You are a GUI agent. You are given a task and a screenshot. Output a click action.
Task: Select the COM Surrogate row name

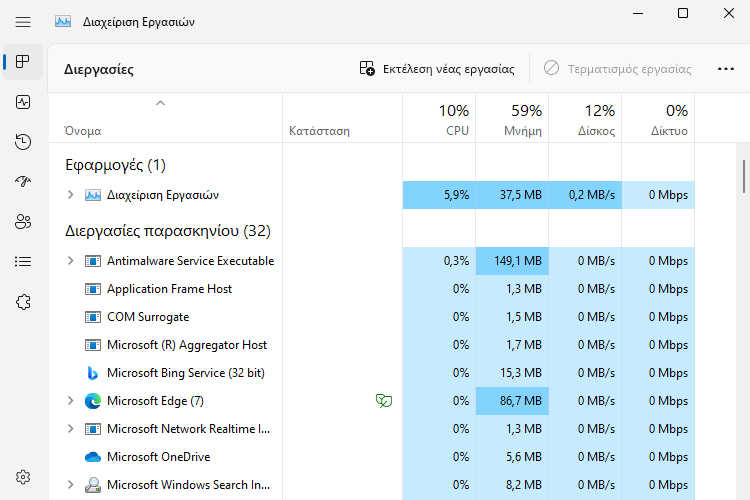tap(148, 317)
